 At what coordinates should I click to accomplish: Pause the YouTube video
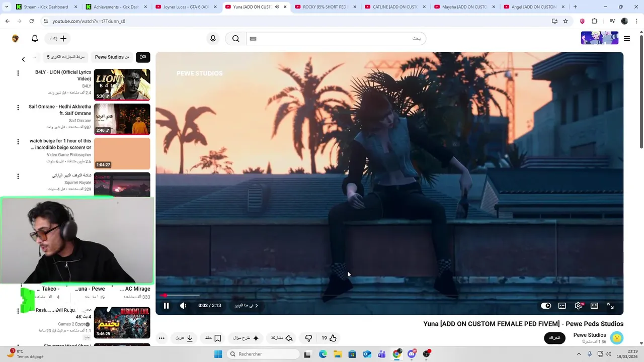166,306
